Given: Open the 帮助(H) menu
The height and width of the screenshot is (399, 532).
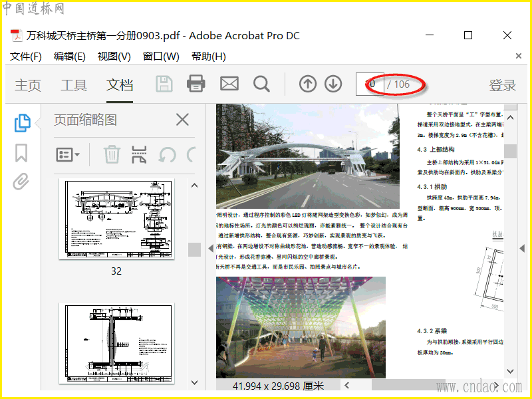Looking at the screenshot, I should (x=209, y=57).
